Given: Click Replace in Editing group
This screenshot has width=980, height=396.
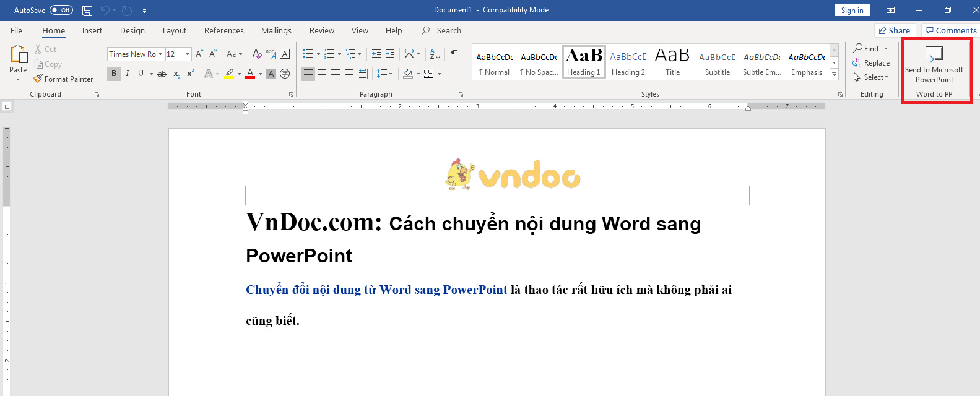Looking at the screenshot, I should [x=871, y=63].
